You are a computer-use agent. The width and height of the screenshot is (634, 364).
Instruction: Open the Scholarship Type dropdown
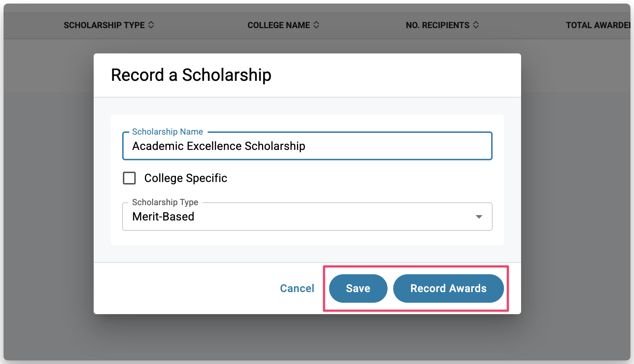[307, 217]
